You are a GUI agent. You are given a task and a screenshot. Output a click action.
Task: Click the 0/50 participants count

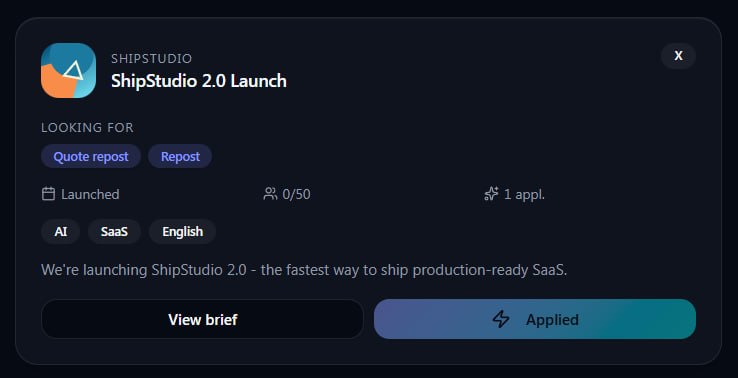pyautogui.click(x=296, y=194)
